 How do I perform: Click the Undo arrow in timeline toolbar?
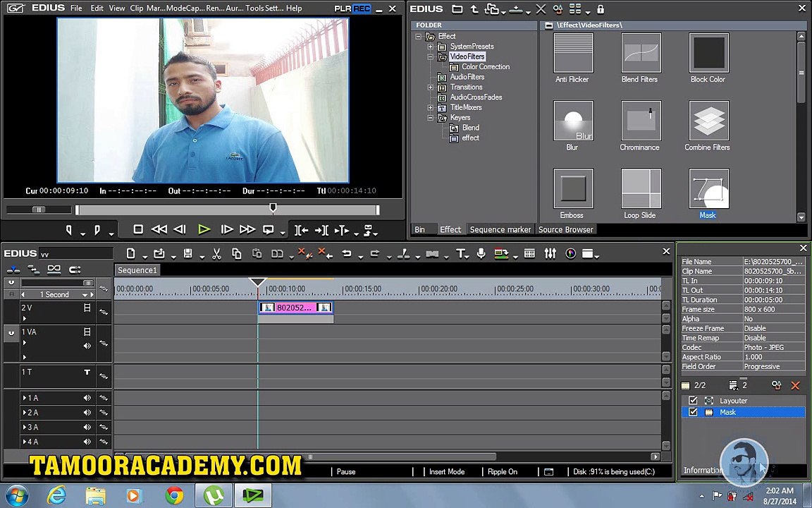(347, 253)
